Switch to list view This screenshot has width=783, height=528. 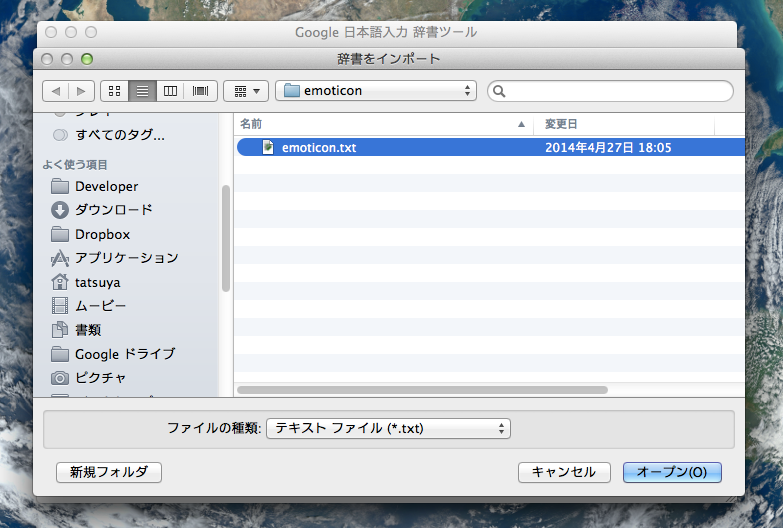[x=143, y=91]
